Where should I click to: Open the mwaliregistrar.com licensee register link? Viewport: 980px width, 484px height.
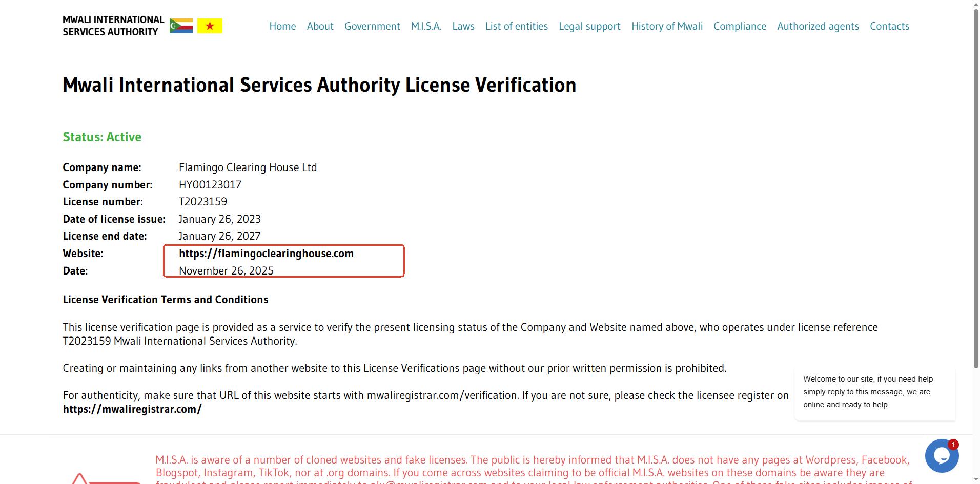(x=132, y=409)
